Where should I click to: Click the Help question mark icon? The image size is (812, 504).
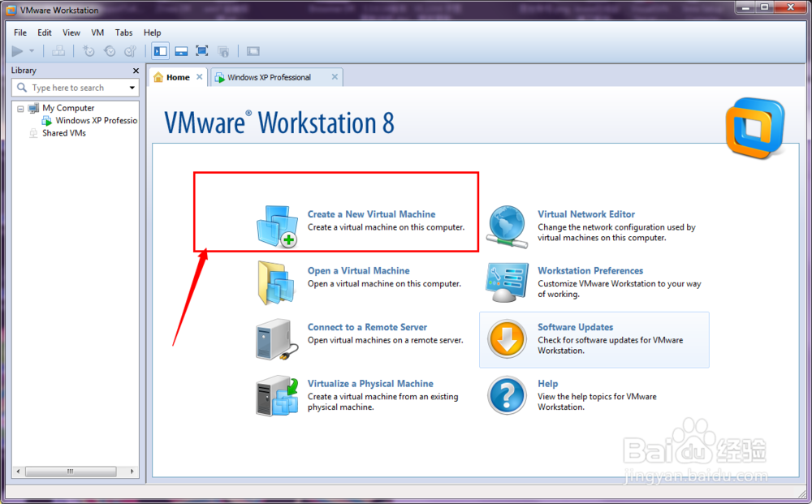pos(507,395)
